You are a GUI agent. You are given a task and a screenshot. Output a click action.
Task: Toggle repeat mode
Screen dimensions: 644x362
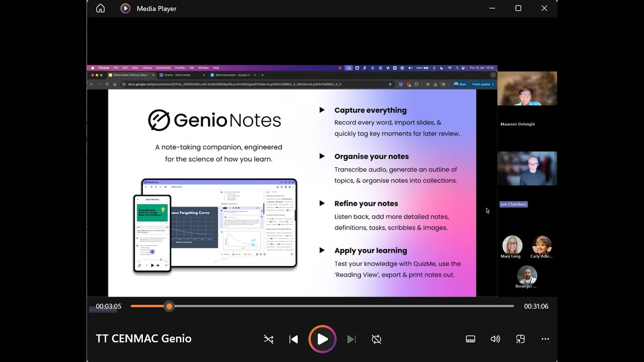click(x=376, y=339)
